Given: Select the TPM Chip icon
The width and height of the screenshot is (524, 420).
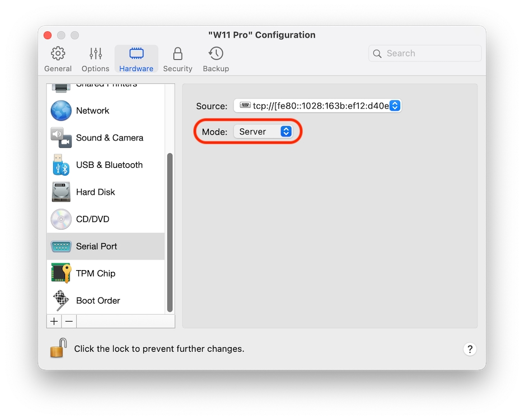Looking at the screenshot, I should coord(61,273).
